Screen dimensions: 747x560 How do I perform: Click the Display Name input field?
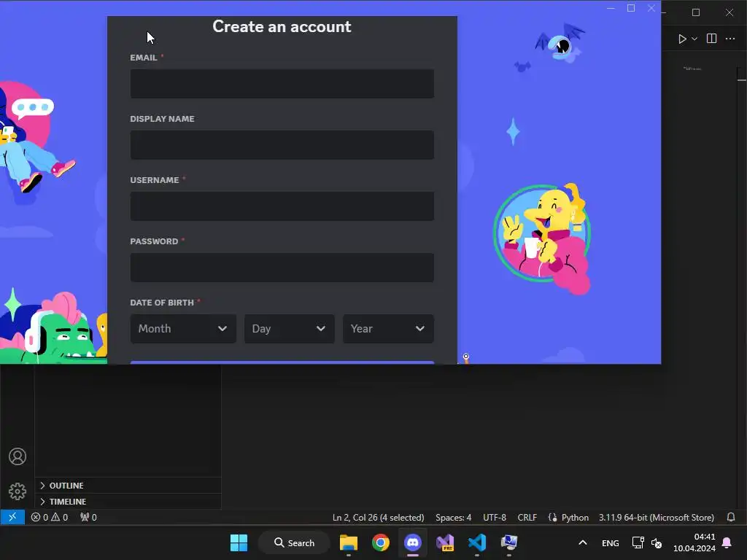click(282, 145)
